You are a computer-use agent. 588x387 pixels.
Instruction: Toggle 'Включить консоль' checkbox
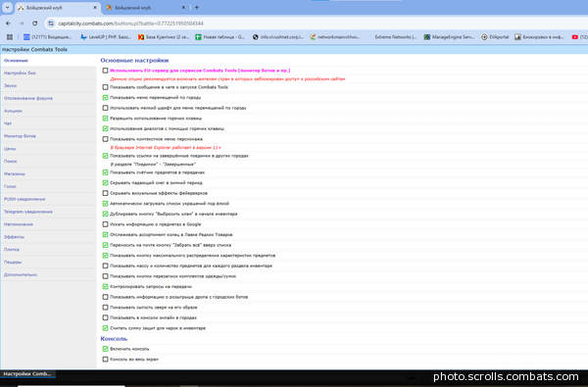click(106, 349)
